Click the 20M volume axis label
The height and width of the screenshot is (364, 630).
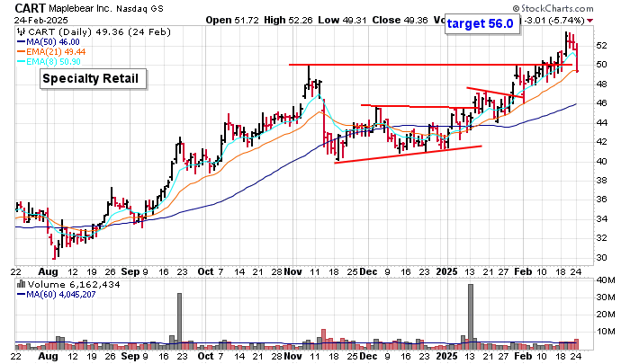606,315
